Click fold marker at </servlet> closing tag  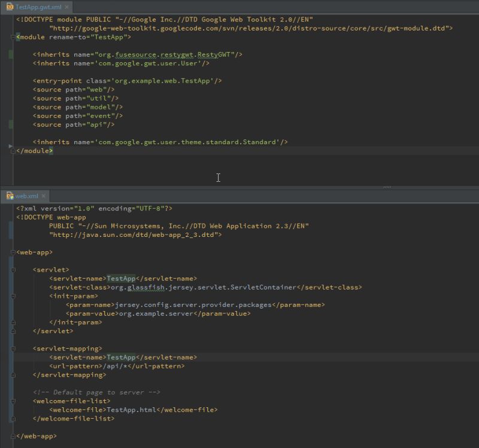[13, 331]
